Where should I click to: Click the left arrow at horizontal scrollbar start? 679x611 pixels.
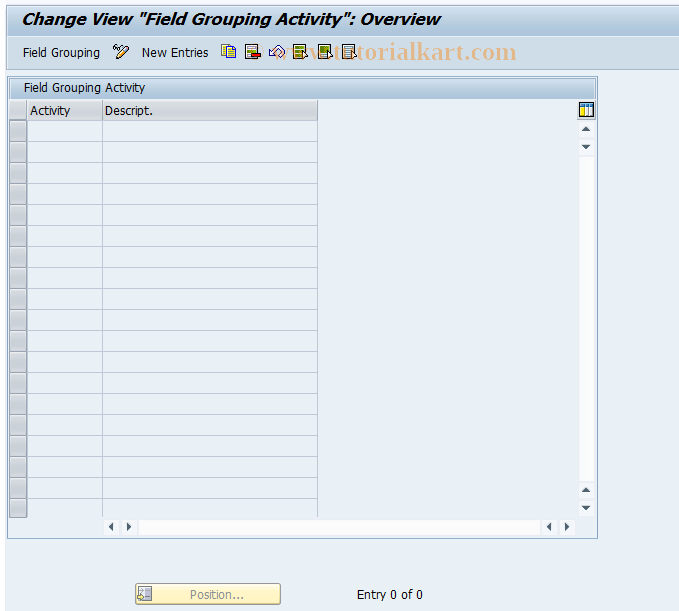[111, 527]
